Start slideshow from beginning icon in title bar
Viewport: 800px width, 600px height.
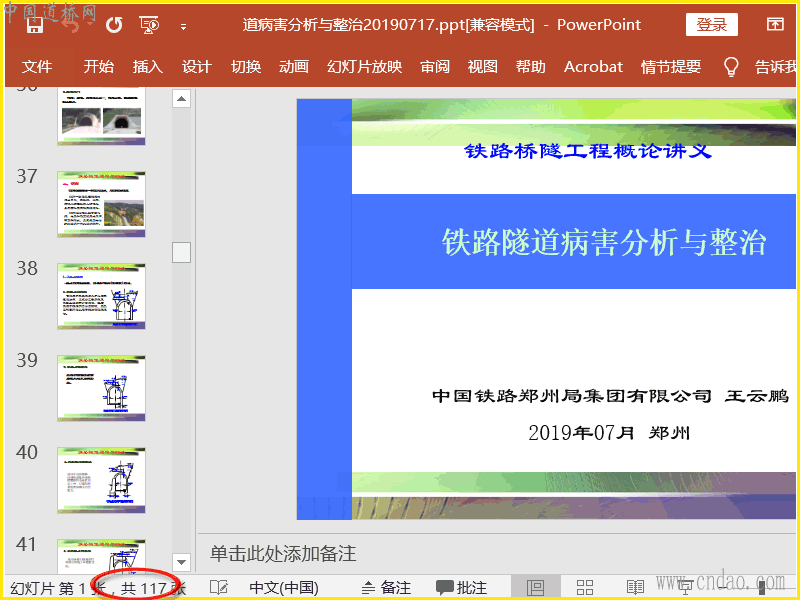click(149, 24)
